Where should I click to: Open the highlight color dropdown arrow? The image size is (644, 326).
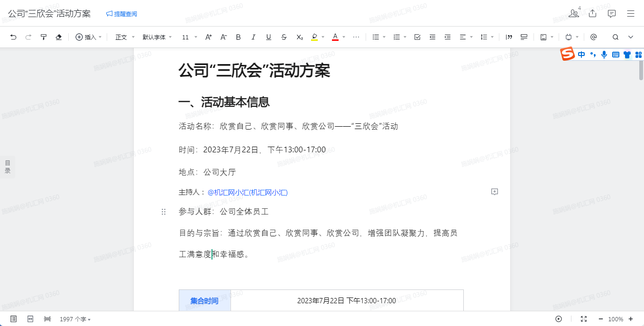[x=323, y=37]
